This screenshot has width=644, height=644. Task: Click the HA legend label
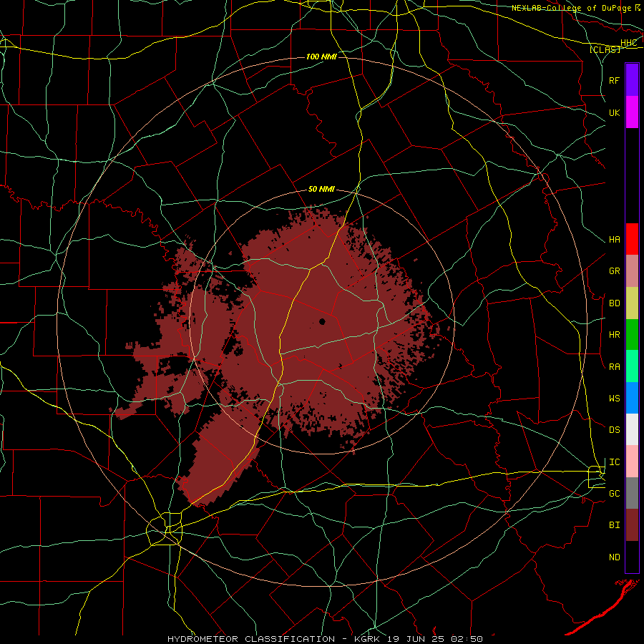coord(614,239)
